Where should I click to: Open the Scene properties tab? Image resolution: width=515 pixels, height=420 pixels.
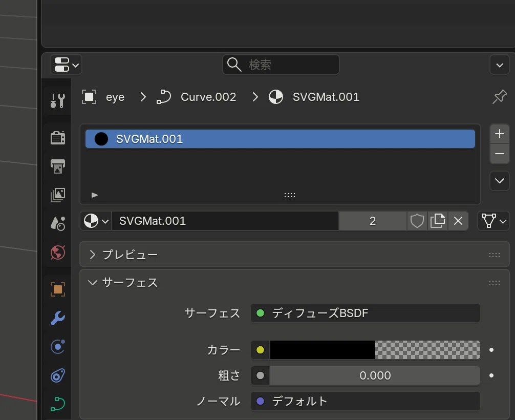pos(58,223)
